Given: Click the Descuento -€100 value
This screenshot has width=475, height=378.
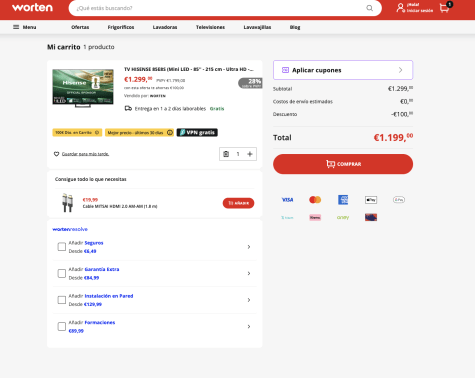Looking at the screenshot, I should [402, 114].
